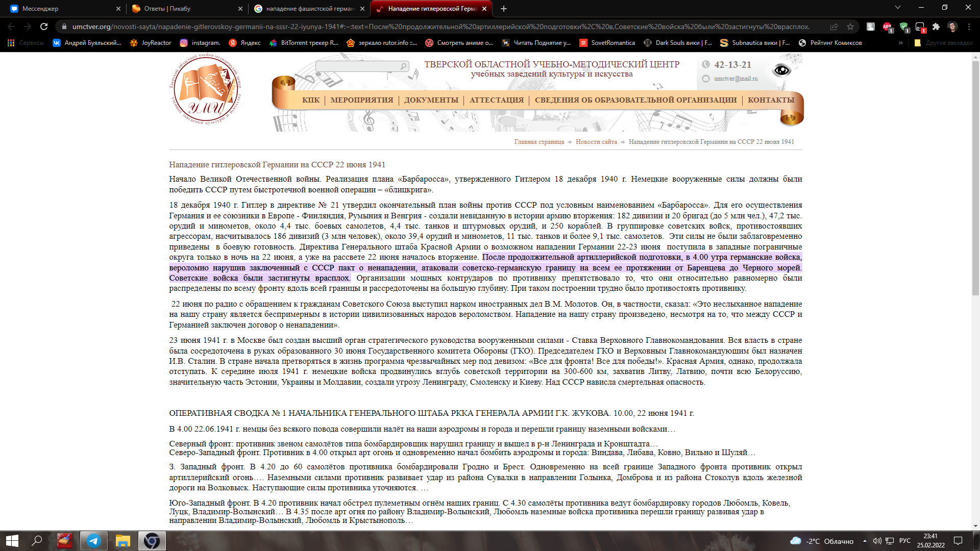Open the АТТЕСТАЦИЯ menu item
Viewport: 980px width, 551px height.
[x=496, y=100]
